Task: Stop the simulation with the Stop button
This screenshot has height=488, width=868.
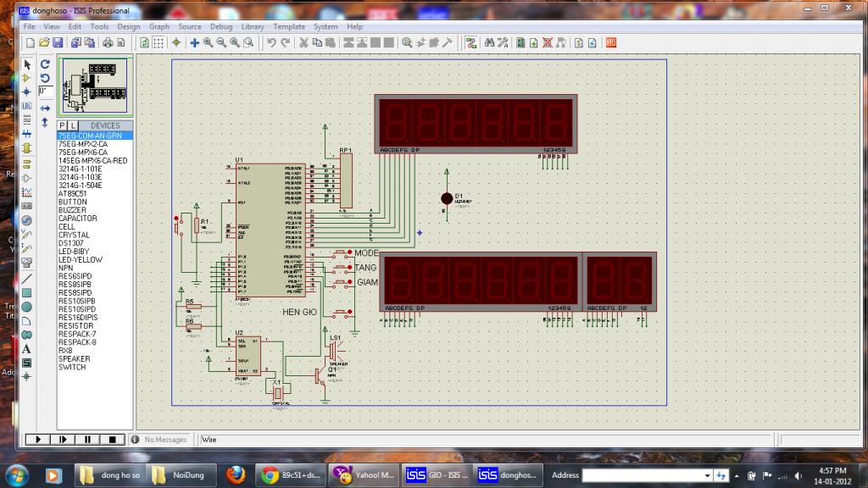Action: 111,439
